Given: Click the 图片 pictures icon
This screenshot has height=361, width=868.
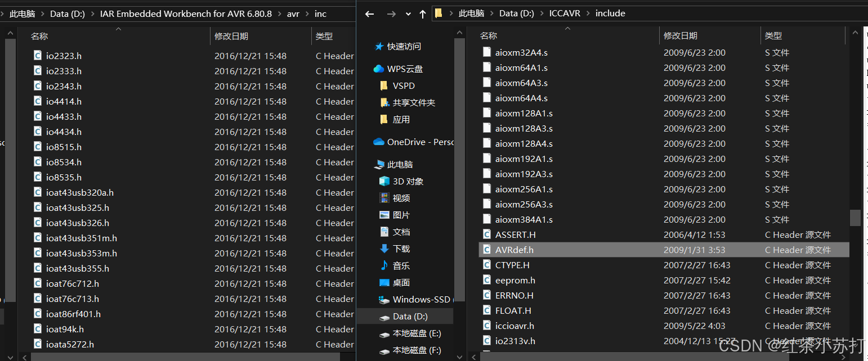Looking at the screenshot, I should (x=384, y=215).
